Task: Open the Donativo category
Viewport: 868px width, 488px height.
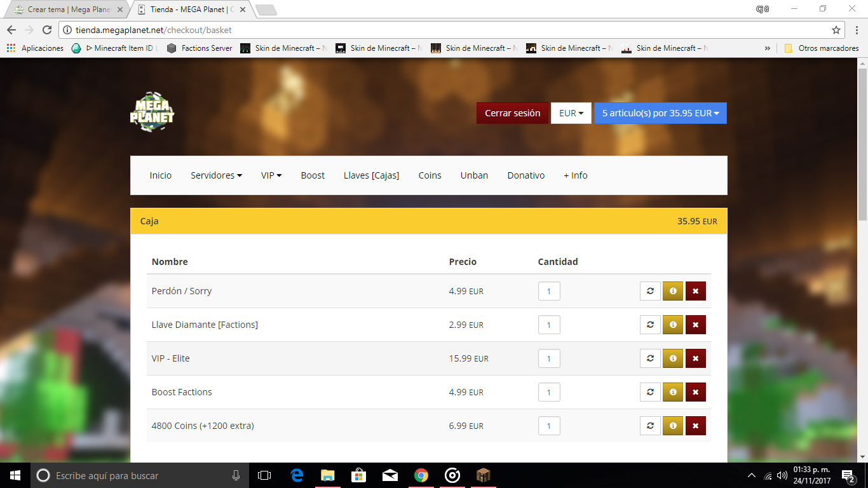Action: coord(526,175)
